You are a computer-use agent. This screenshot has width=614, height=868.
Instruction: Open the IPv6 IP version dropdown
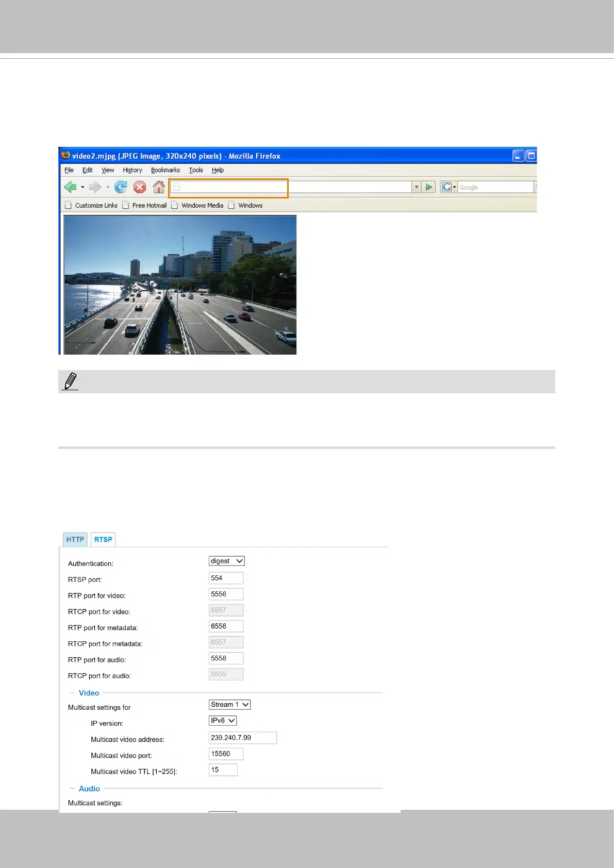tap(223, 721)
